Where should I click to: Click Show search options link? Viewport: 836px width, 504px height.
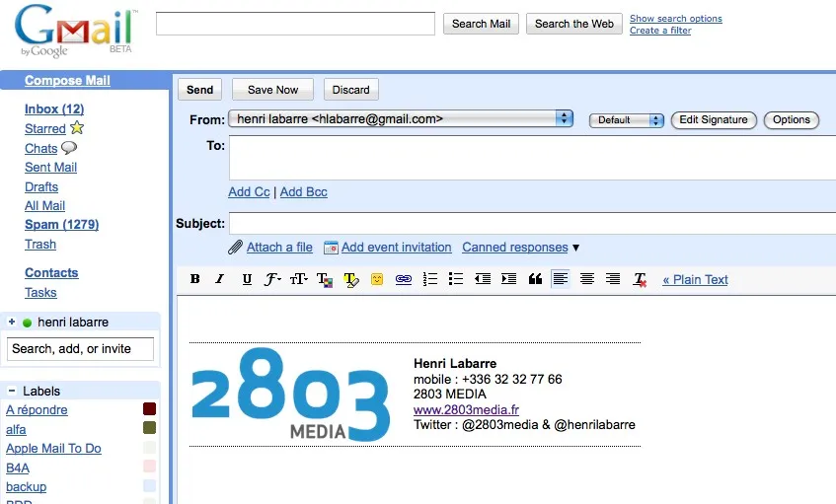(x=675, y=18)
